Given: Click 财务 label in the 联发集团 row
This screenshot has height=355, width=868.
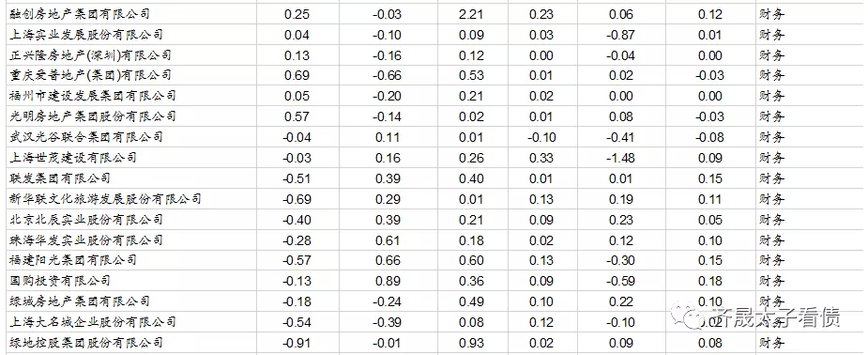Looking at the screenshot, I should pyautogui.click(x=771, y=178).
